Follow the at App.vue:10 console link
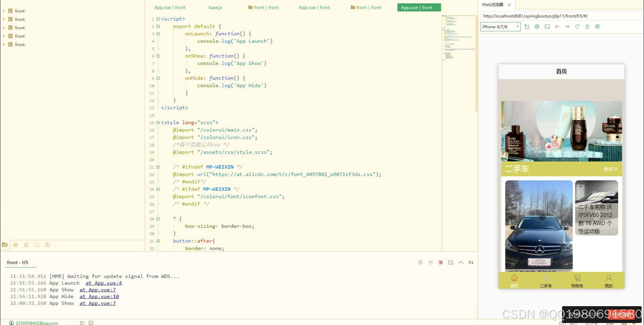 99,296
